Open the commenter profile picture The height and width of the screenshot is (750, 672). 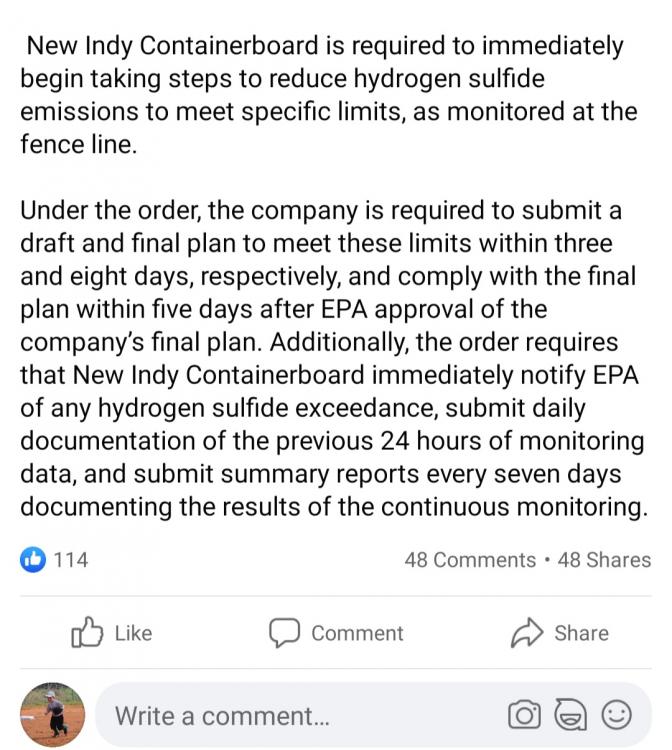(x=52, y=716)
